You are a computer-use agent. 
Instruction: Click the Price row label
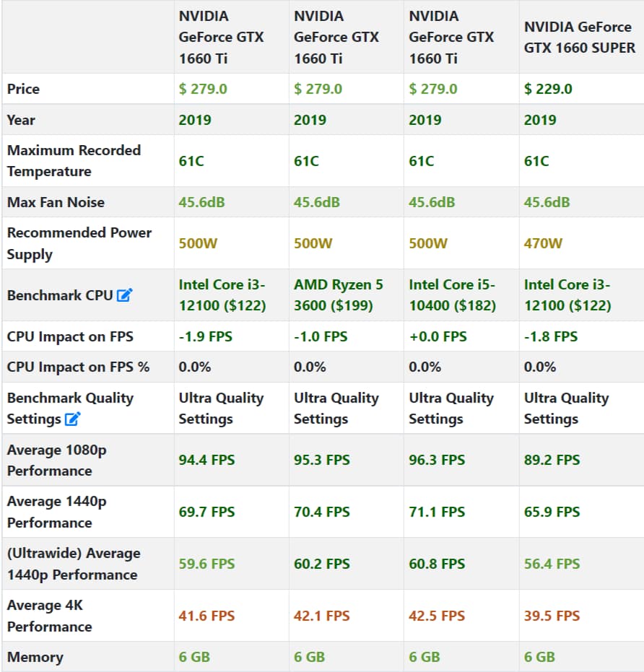pyautogui.click(x=23, y=89)
